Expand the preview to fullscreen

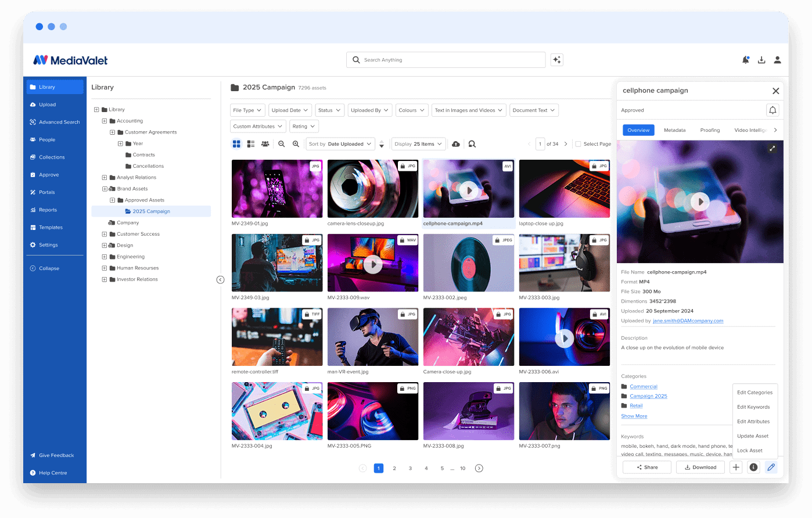pyautogui.click(x=773, y=149)
